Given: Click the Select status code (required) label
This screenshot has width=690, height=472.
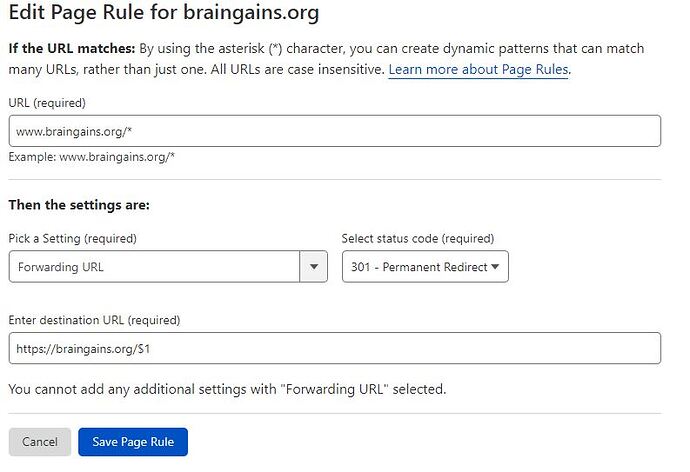Looking at the screenshot, I should pyautogui.click(x=418, y=238).
